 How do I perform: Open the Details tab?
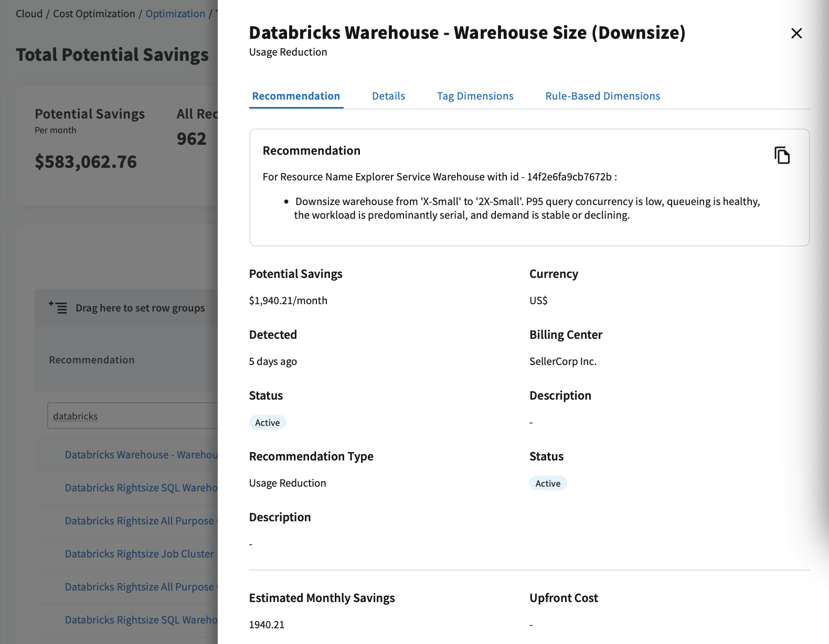[x=388, y=96]
